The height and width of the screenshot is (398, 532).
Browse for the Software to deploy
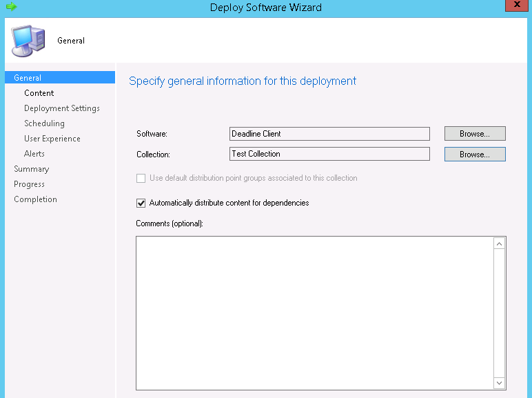474,134
